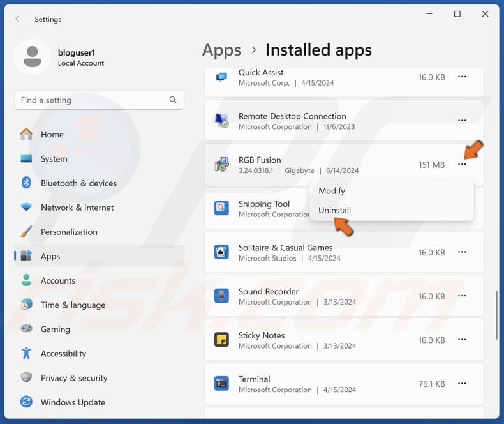Click the back arrow in Settings

19,19
